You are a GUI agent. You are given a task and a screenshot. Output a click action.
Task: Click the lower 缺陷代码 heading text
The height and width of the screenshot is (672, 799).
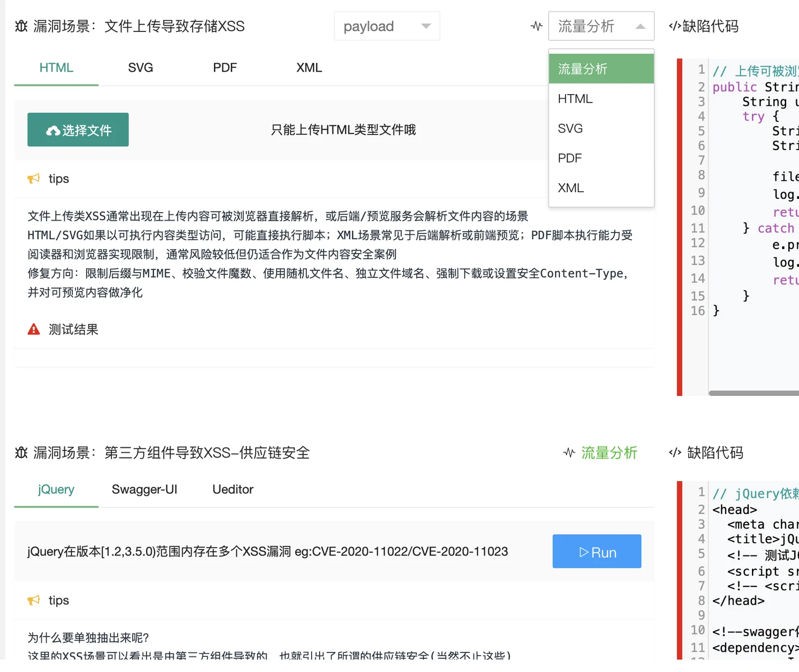point(715,452)
